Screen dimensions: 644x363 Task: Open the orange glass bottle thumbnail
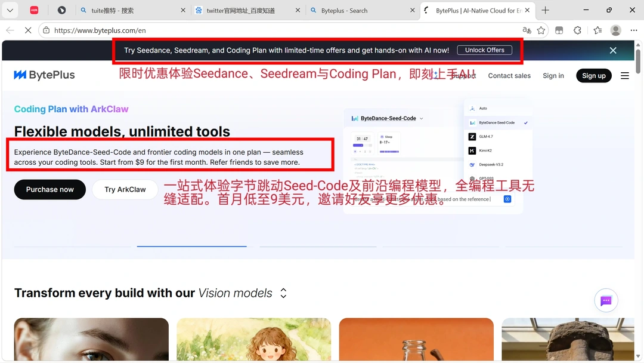point(416,340)
